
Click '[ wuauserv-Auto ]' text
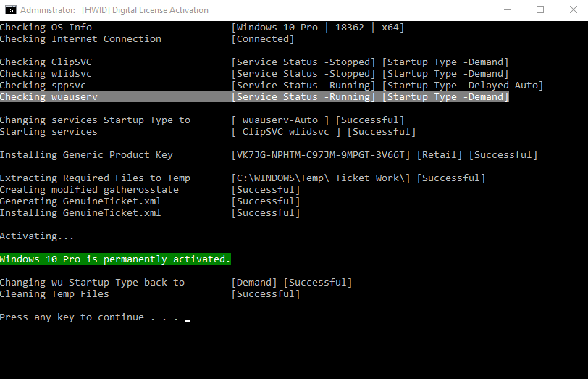pyautogui.click(x=280, y=120)
